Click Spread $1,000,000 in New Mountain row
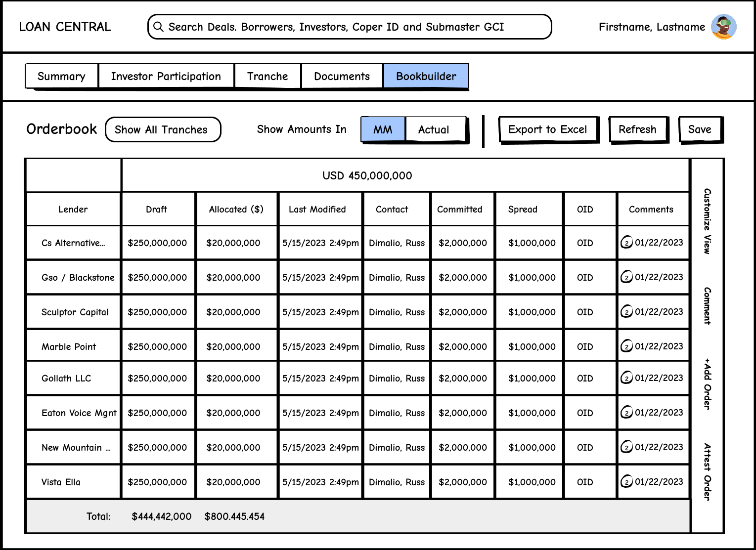The image size is (756, 550). [532, 447]
